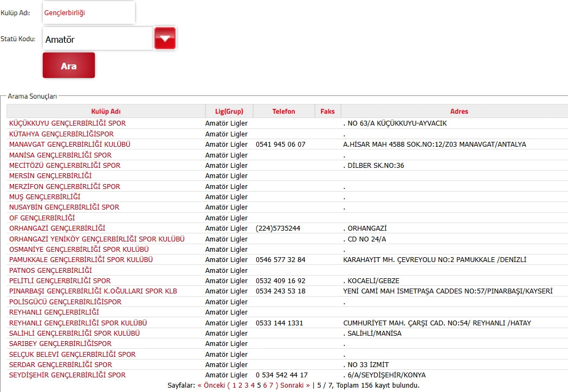
Task: Click SEYDİŞEHİR GENÇLERBİRLİĞİ SPOR link
Action: (67, 375)
